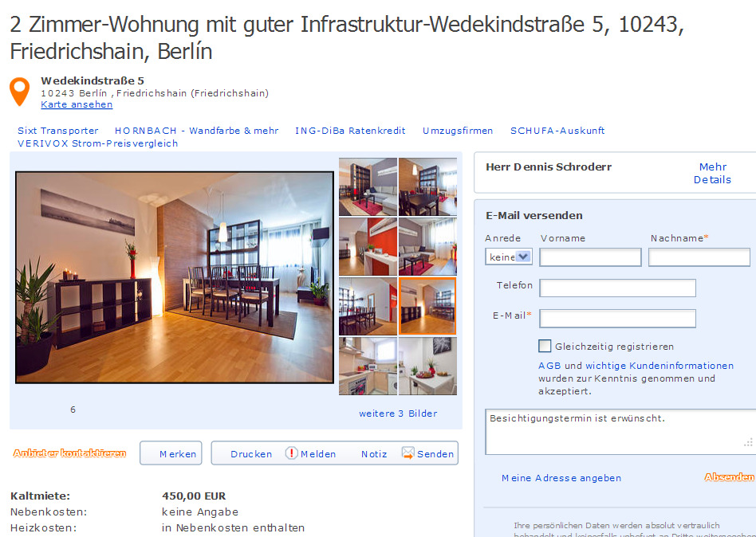This screenshot has height=537, width=756.
Task: Select the highlighted orange-bordered thumbnail
Action: pyautogui.click(x=427, y=306)
